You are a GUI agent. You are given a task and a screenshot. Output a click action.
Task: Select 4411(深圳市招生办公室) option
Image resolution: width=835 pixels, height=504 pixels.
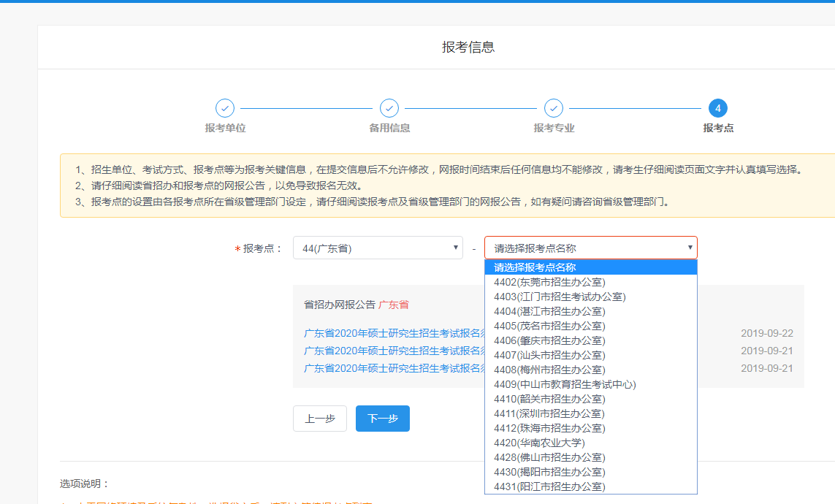click(x=544, y=413)
